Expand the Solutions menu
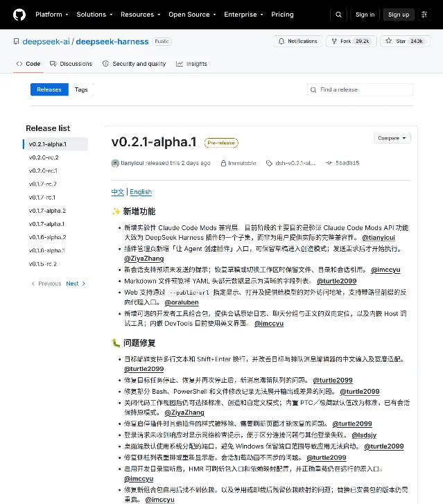Screen dimensions: 443x504 tap(94, 15)
